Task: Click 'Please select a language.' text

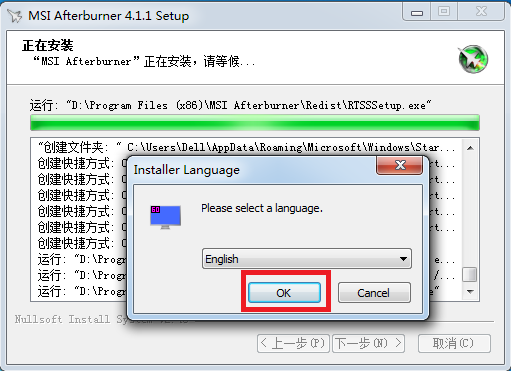Action: point(262,208)
